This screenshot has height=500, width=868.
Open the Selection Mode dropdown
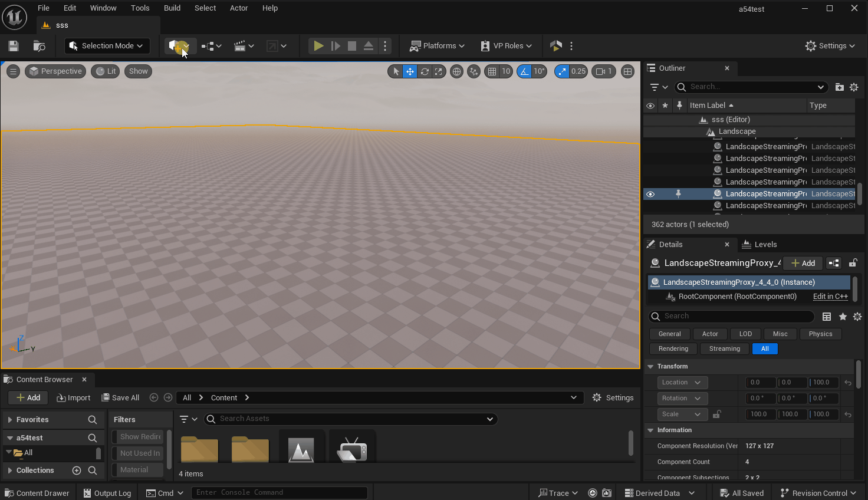coord(107,46)
